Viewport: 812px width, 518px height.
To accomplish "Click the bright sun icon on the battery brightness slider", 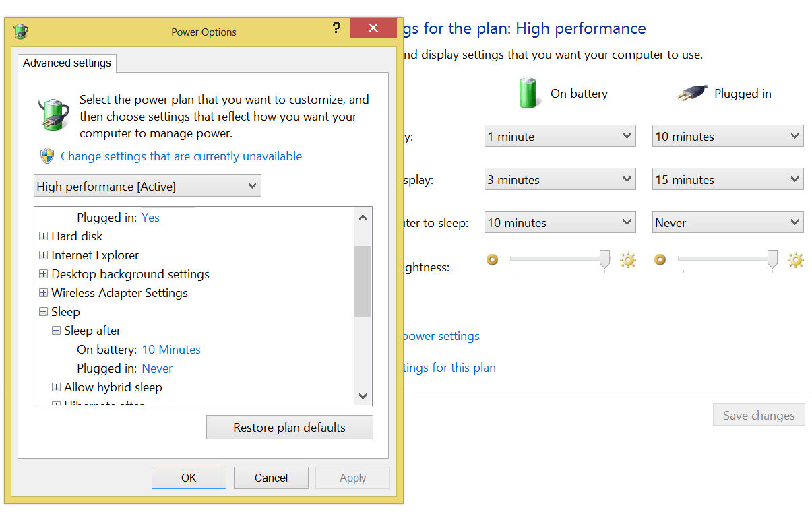I will pos(628,259).
